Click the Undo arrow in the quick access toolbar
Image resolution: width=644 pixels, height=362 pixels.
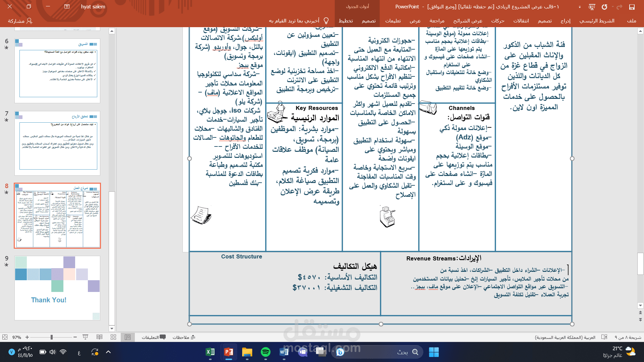pyautogui.click(x=604, y=7)
